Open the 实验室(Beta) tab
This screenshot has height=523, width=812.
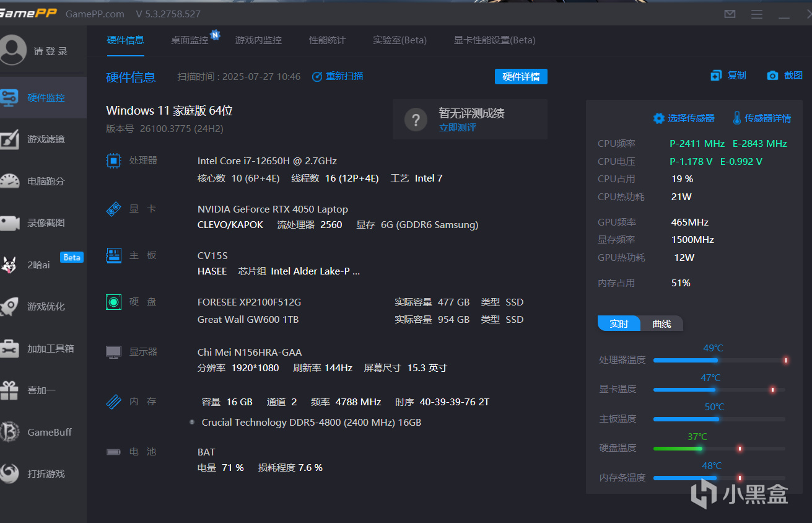[x=399, y=40]
